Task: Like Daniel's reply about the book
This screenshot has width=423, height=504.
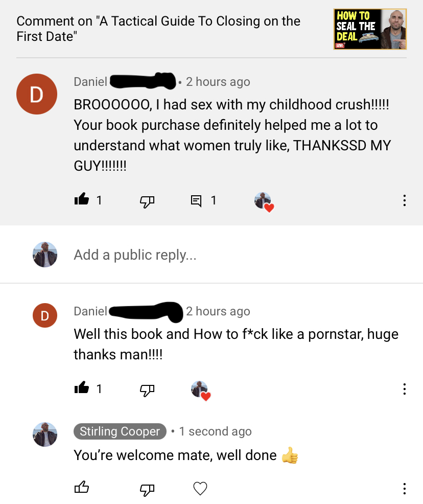Action: 82,388
